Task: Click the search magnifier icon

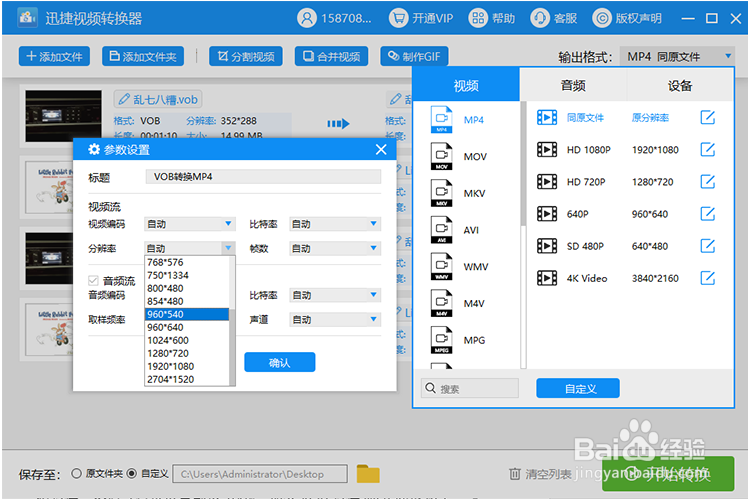Action: 430,388
